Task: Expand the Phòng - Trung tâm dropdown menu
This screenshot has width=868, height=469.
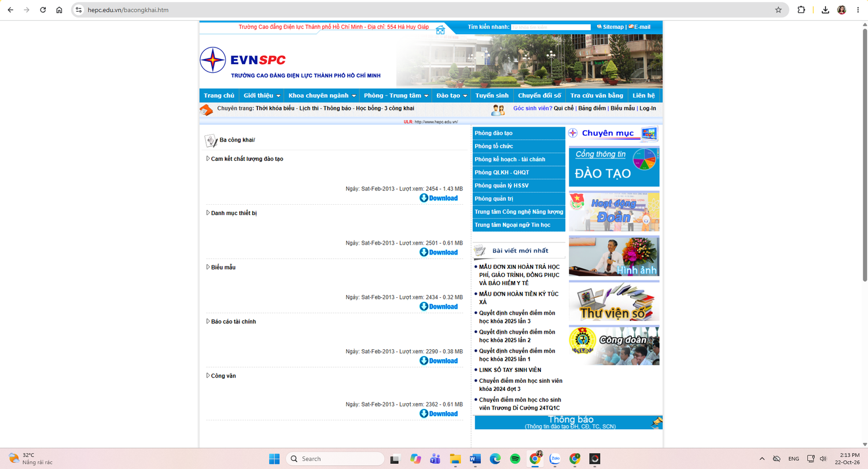Action: pyautogui.click(x=396, y=95)
